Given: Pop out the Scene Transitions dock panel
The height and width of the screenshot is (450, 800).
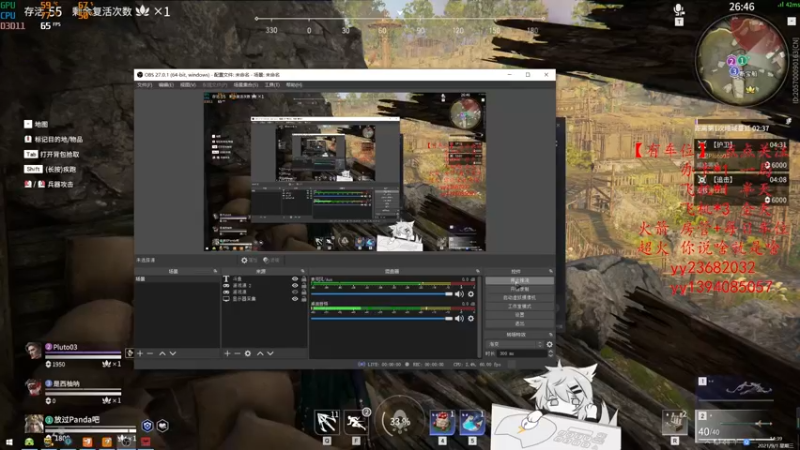Looking at the screenshot, I should [551, 335].
